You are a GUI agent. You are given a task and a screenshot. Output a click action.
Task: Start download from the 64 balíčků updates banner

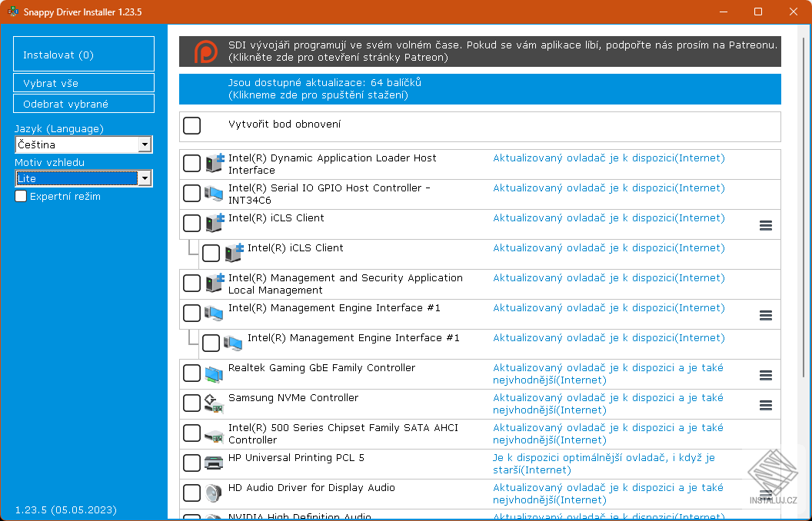coord(480,89)
